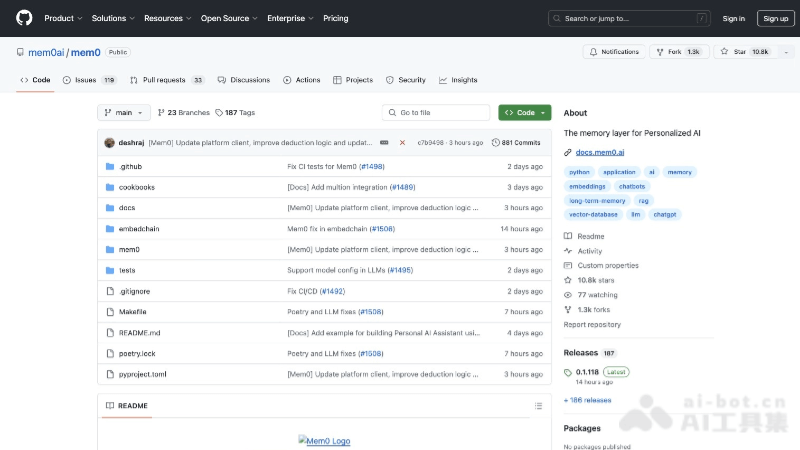Screen dimensions: 800x450
Task: Select the Code tab
Action: (35, 80)
